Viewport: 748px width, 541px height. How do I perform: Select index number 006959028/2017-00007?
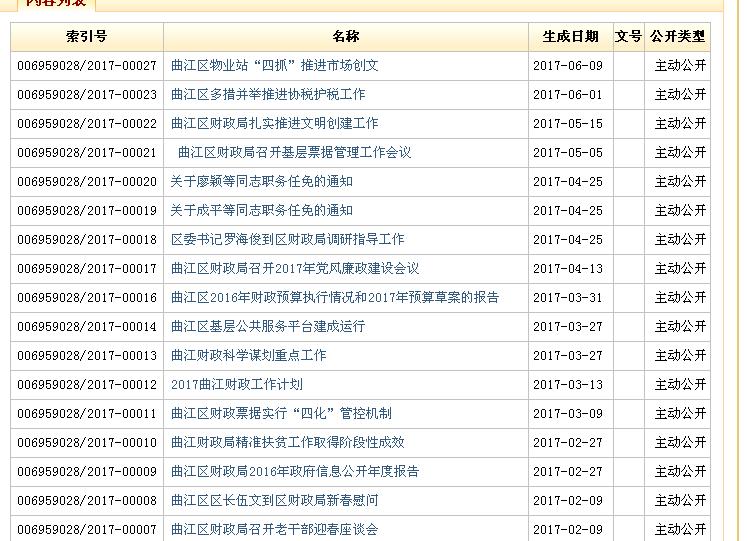pyautogui.click(x=87, y=530)
